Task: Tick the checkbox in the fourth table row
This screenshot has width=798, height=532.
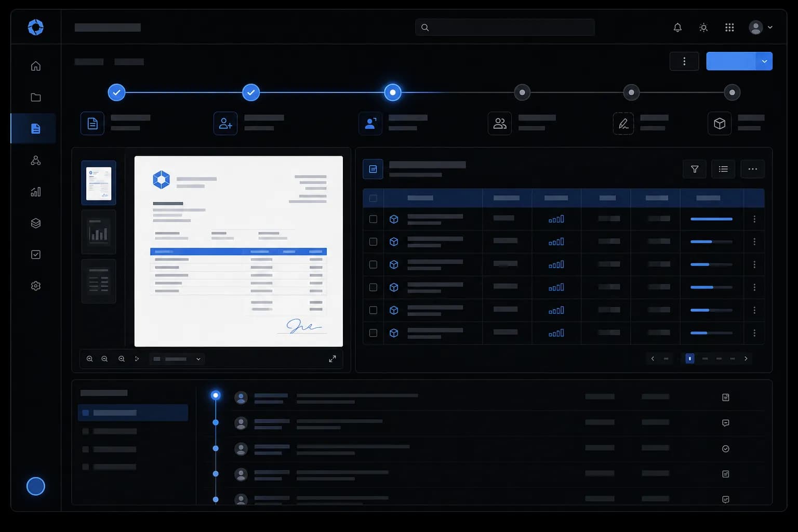Action: pos(373,287)
